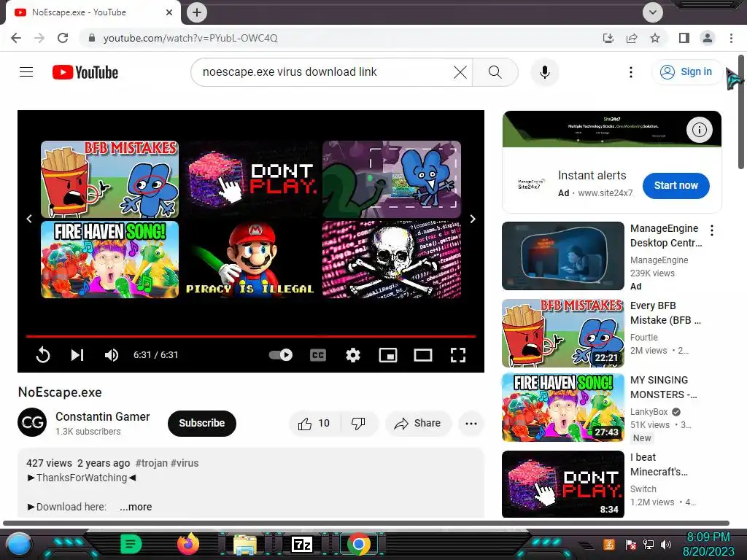747x560 pixels.
Task: Open Firefox from the taskbar
Action: pyautogui.click(x=188, y=544)
